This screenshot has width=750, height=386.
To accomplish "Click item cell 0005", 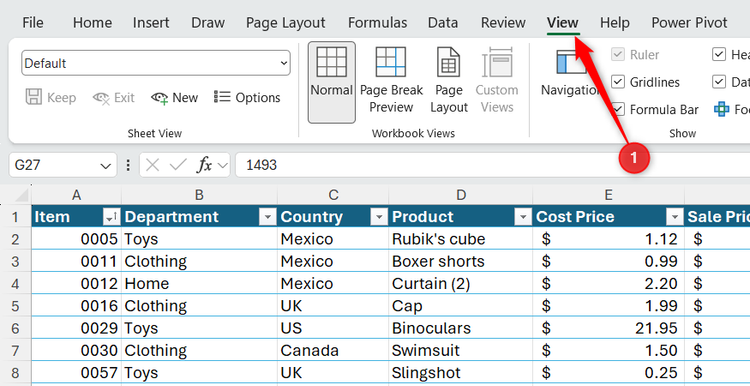I will [x=77, y=239].
